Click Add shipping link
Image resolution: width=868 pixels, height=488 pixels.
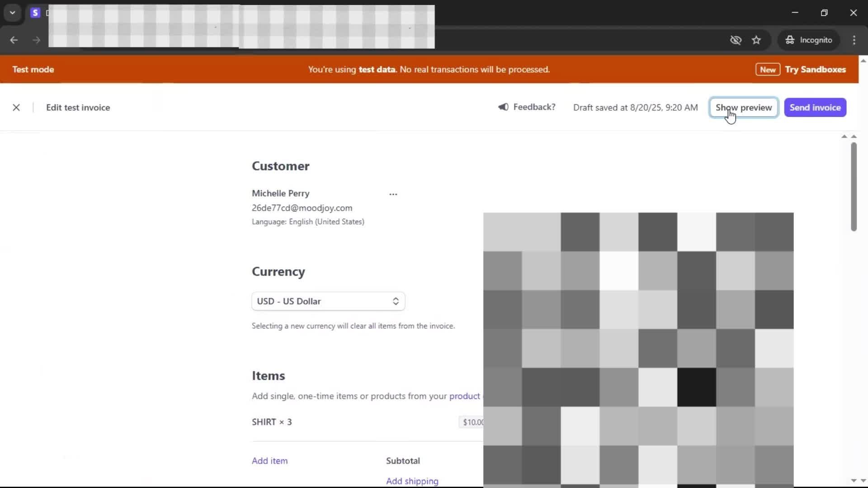(x=412, y=481)
